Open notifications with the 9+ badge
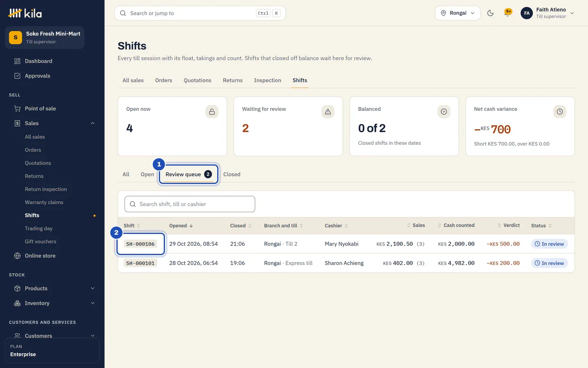Viewport: 588px width, 368px height. coord(508,13)
